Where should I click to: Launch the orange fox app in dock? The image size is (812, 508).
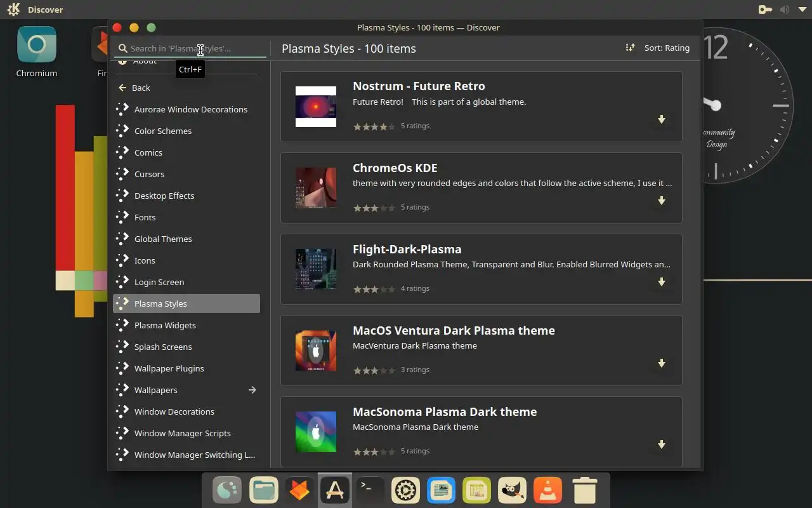pyautogui.click(x=299, y=490)
